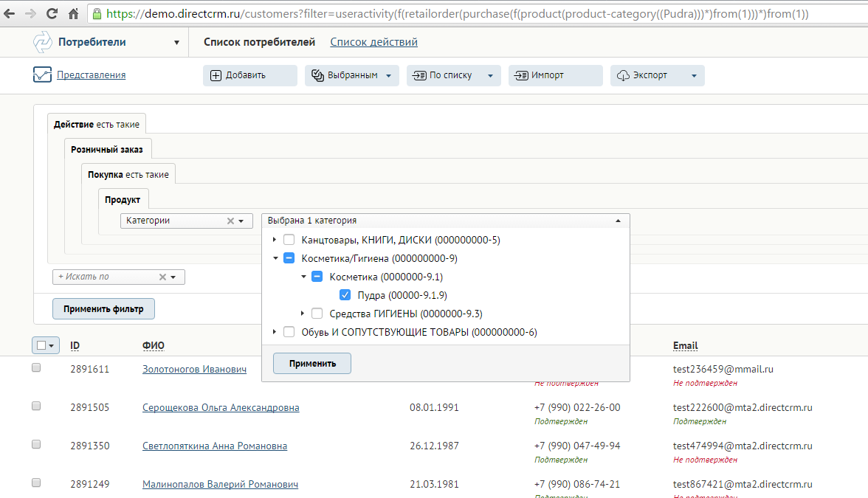Screen dimensions: 868x498
Task: Select the row checkbox for 2891350
Action: 37,444
